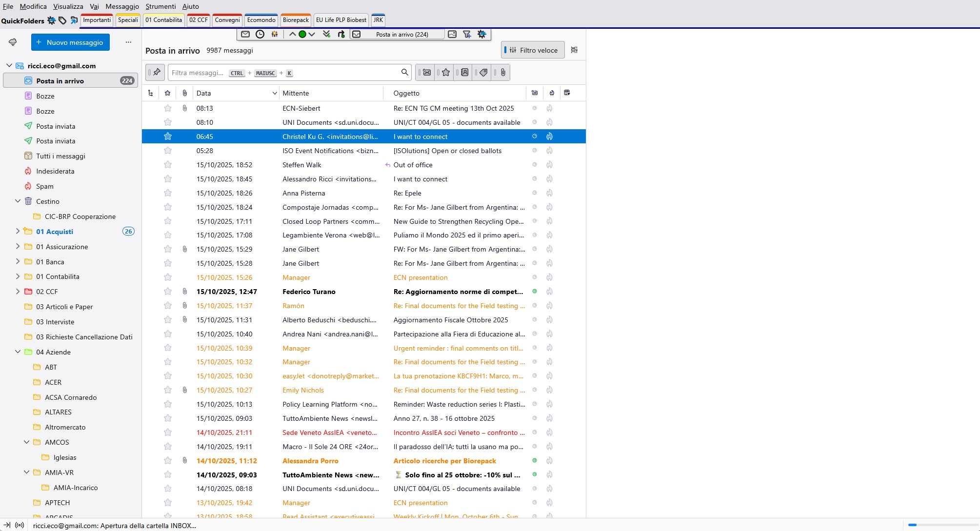Open column picker in message list header

tap(567, 93)
